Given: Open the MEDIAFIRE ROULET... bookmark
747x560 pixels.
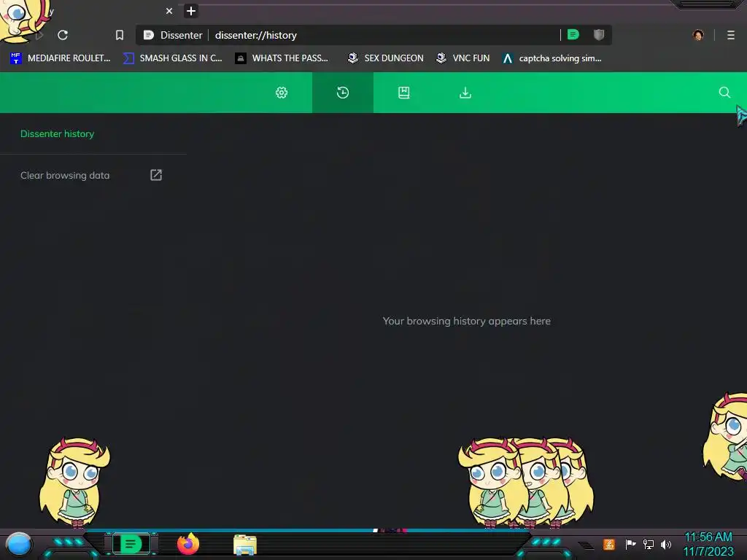Looking at the screenshot, I should [x=60, y=58].
